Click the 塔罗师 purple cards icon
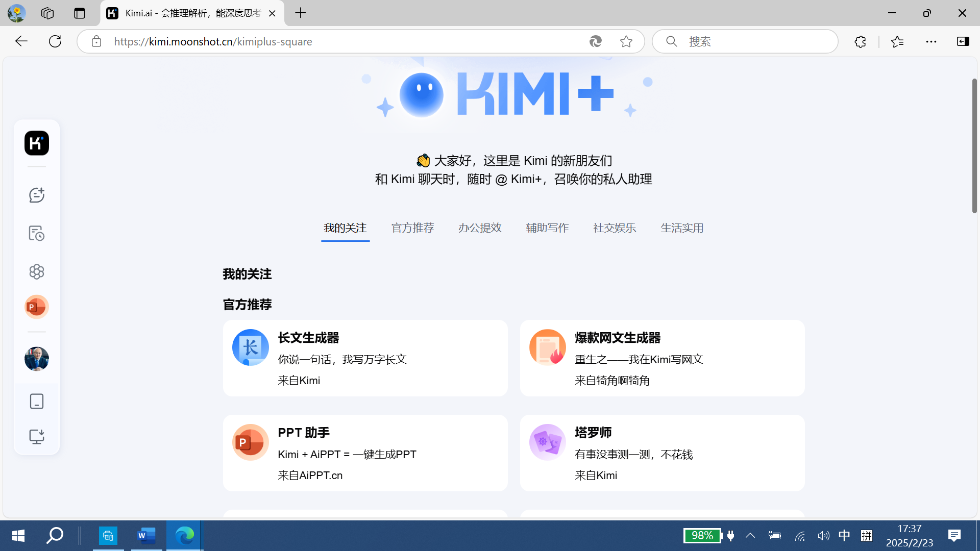The height and width of the screenshot is (551, 980). [548, 442]
